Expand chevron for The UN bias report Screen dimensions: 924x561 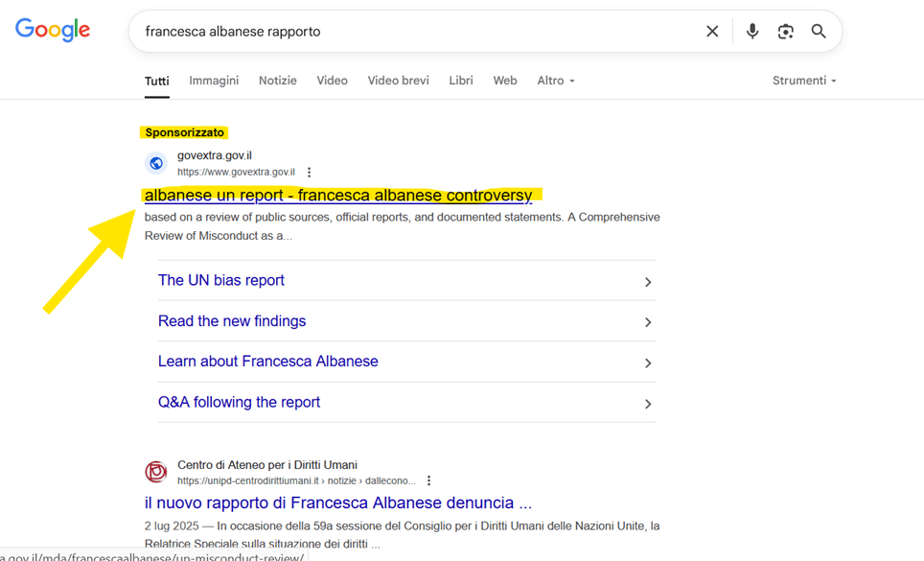tap(648, 282)
